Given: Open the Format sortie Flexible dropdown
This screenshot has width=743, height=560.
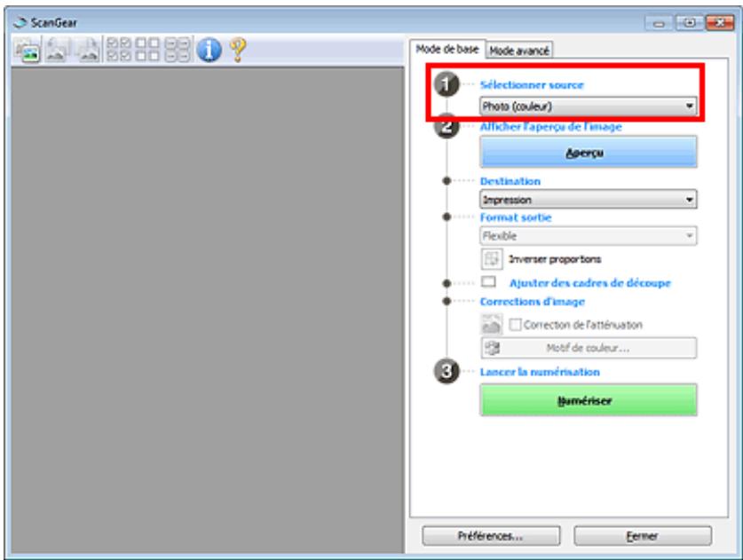Looking at the screenshot, I should 588,236.
